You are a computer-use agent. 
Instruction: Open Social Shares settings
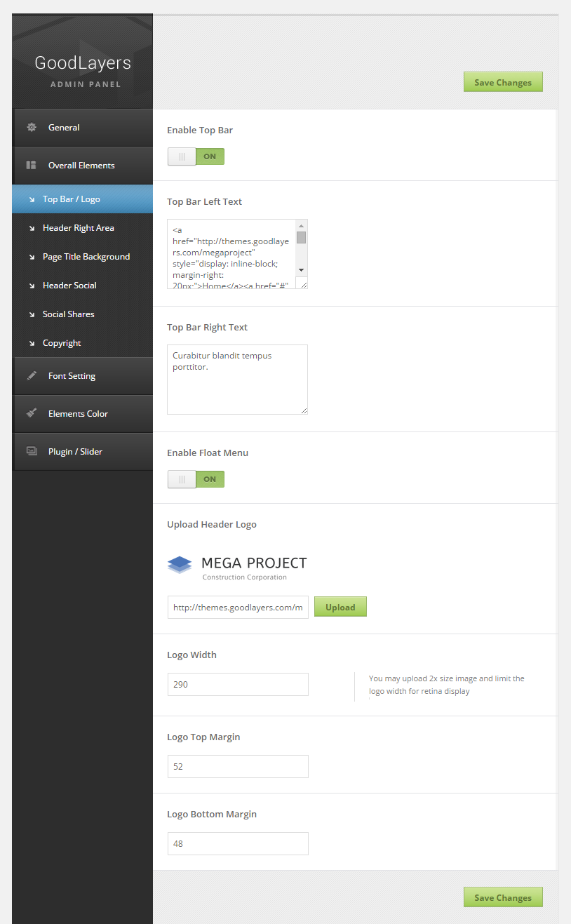(69, 314)
